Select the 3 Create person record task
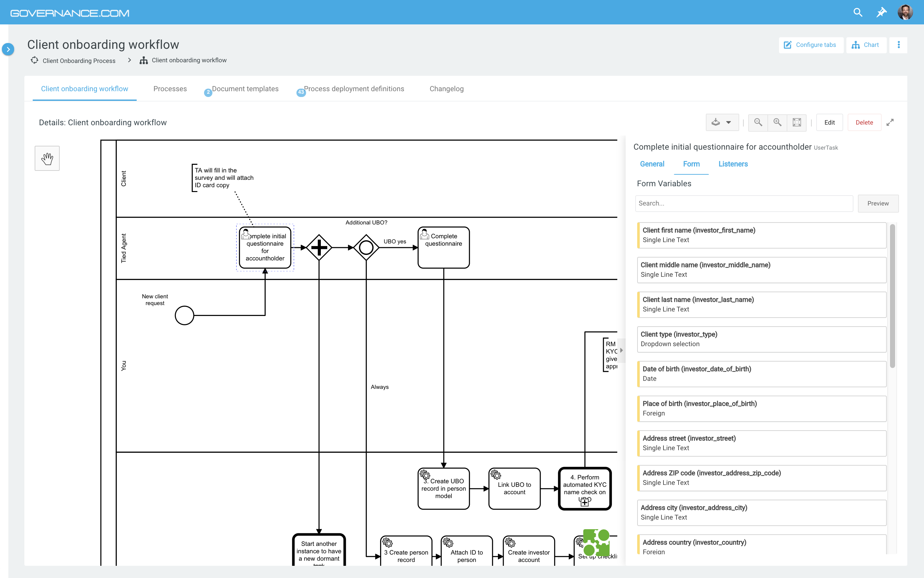 (406, 551)
